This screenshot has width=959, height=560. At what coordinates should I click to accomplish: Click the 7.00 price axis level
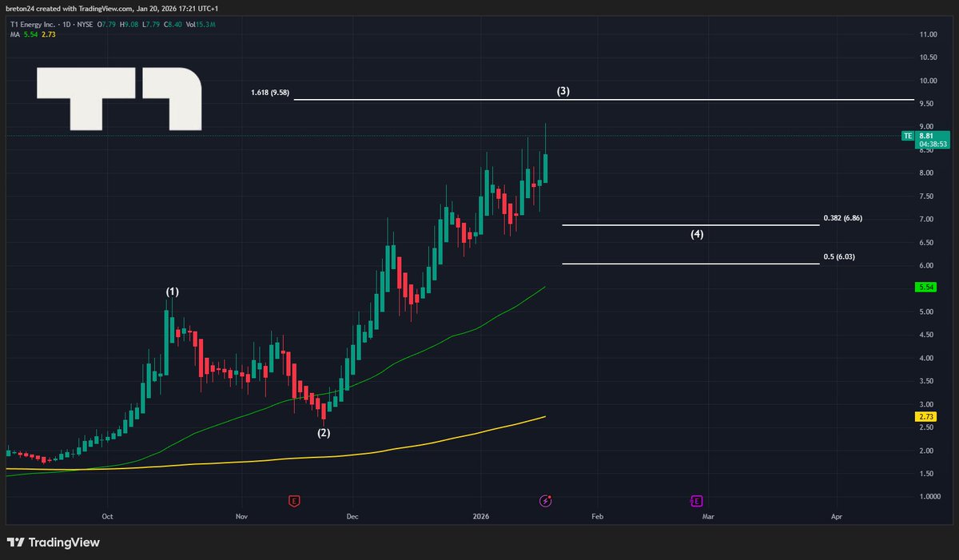point(928,220)
